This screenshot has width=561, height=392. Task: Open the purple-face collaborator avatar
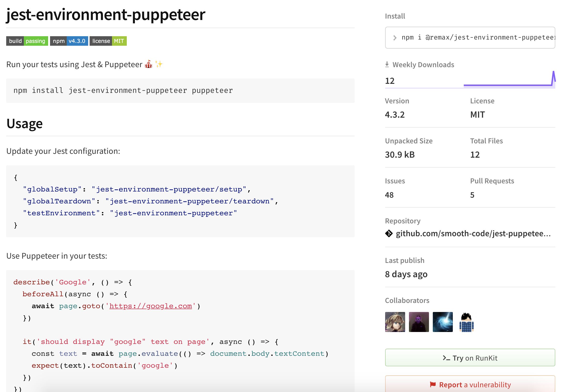click(419, 322)
